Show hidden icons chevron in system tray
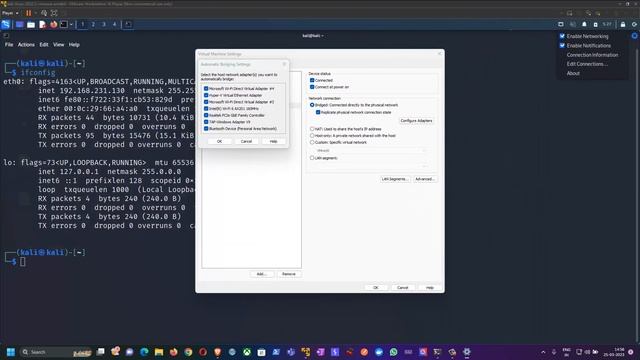This screenshot has height=360, width=640. tap(543, 352)
